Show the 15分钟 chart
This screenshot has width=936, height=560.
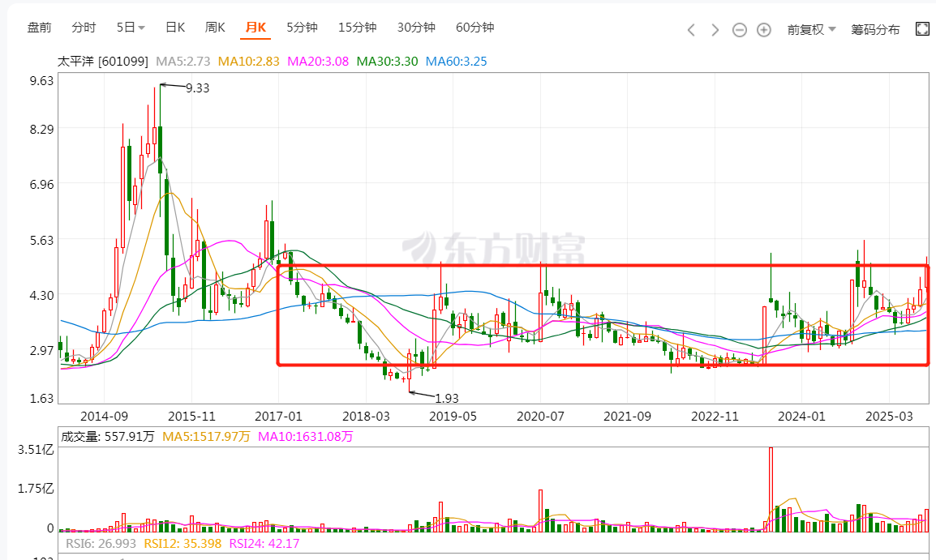(x=357, y=28)
